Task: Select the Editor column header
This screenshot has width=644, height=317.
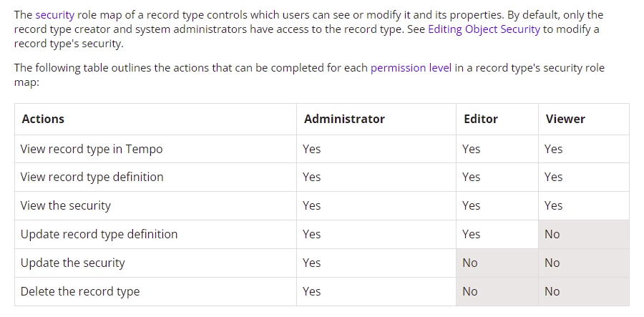Action: point(497,119)
